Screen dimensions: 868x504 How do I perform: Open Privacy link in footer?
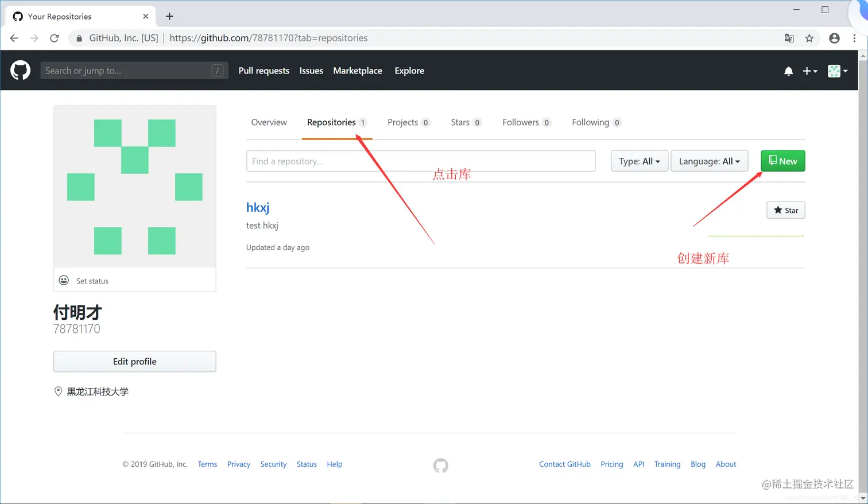[239, 464]
